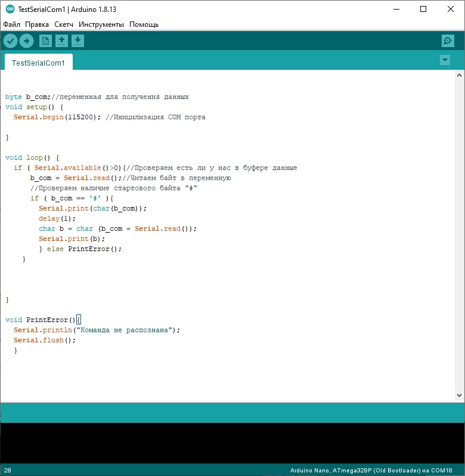Click the Arduino logo in title bar

tap(10, 9)
